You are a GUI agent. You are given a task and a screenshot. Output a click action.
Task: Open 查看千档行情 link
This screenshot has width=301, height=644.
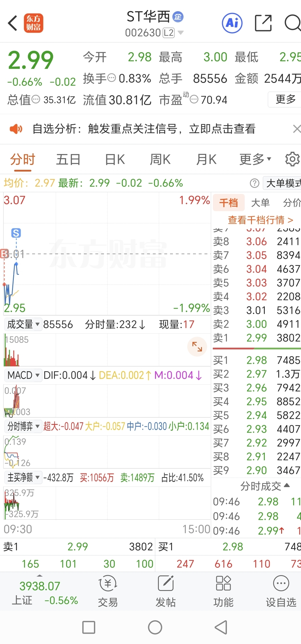[x=260, y=220]
